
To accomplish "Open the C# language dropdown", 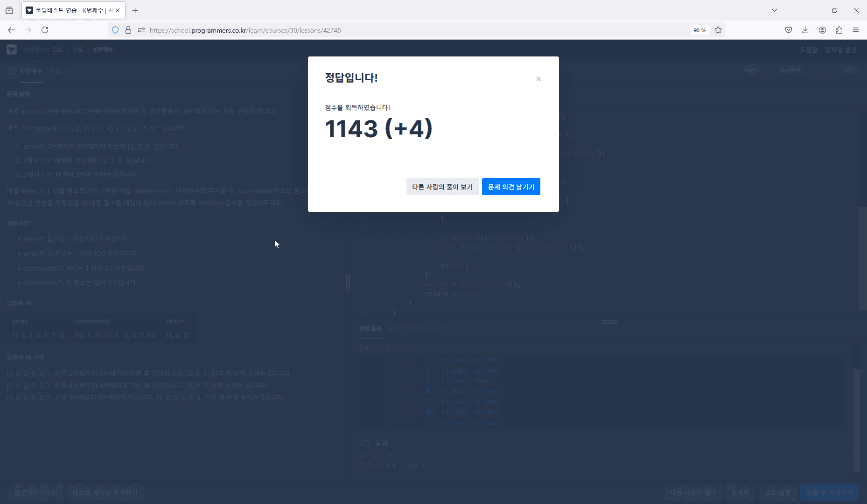I will click(851, 70).
